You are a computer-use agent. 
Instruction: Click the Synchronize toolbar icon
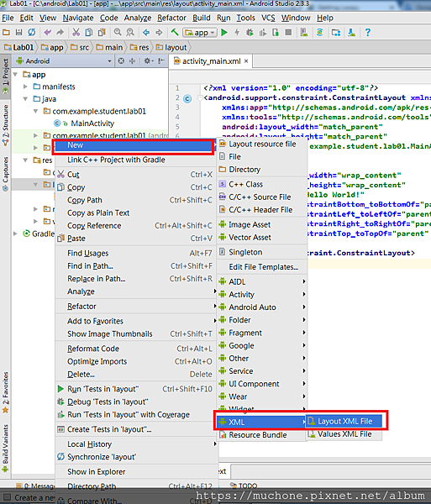[x=31, y=33]
